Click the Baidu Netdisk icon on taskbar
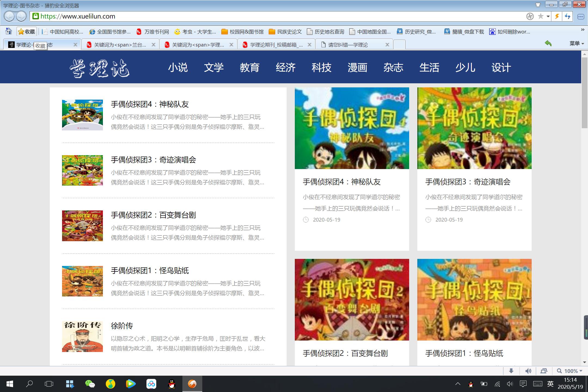Screen dimensions: 588x392 151,384
